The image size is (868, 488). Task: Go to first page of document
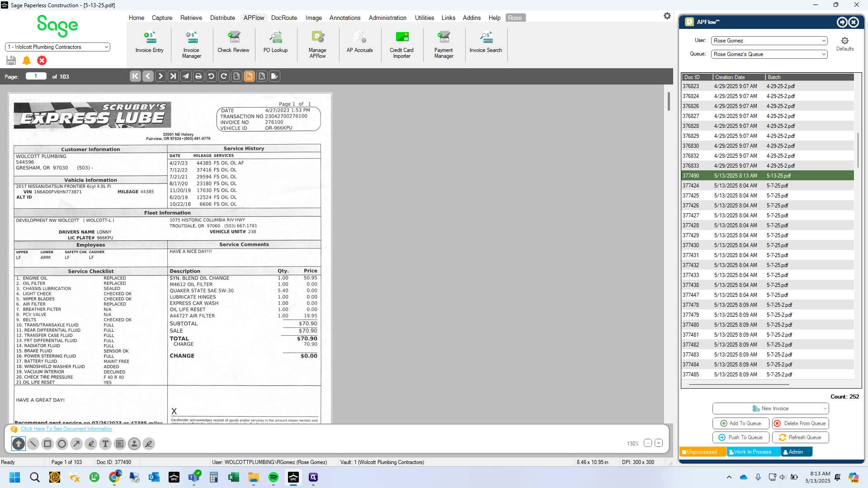(135, 76)
